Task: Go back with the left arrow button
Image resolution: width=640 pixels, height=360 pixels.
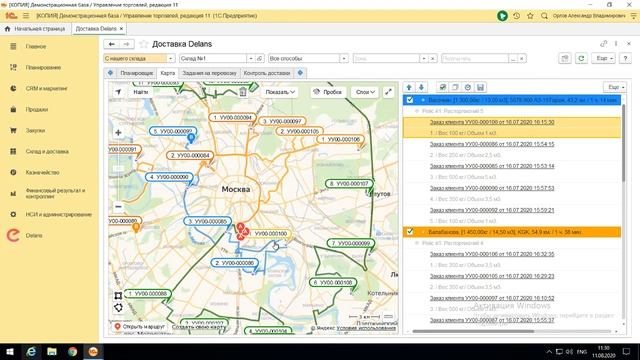Action: coord(111,44)
